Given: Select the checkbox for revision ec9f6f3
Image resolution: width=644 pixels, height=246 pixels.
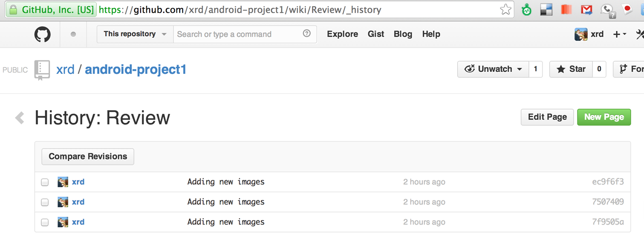Looking at the screenshot, I should pos(45,182).
